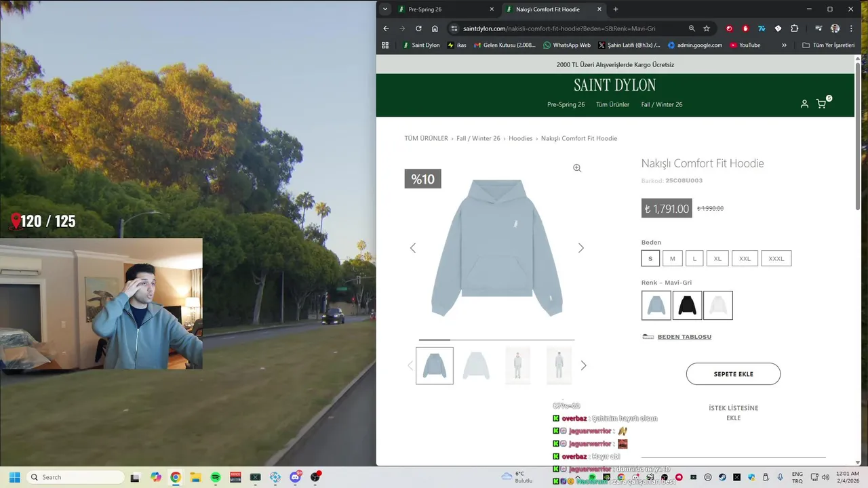Open the clock showing 12:01 AM

pyautogui.click(x=848, y=477)
